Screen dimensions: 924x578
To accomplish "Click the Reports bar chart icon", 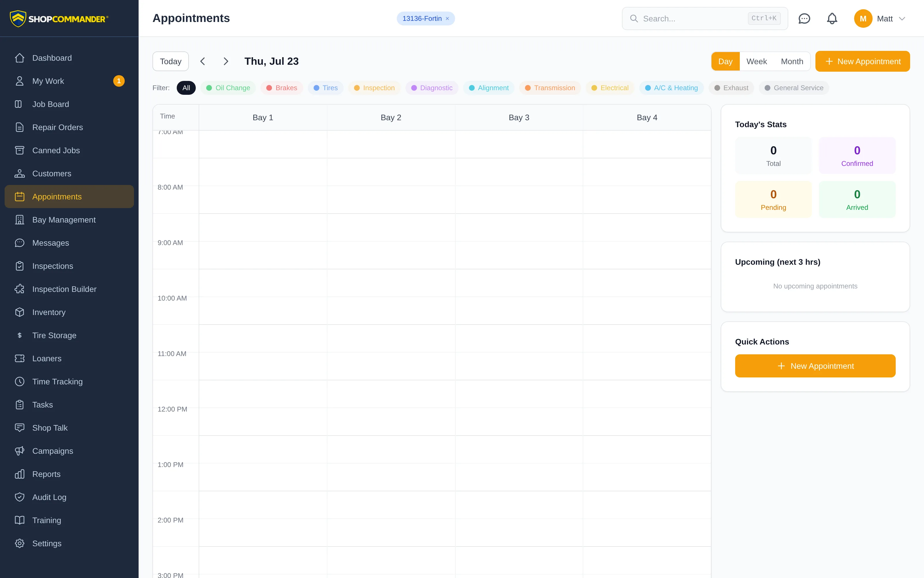I will point(19,474).
